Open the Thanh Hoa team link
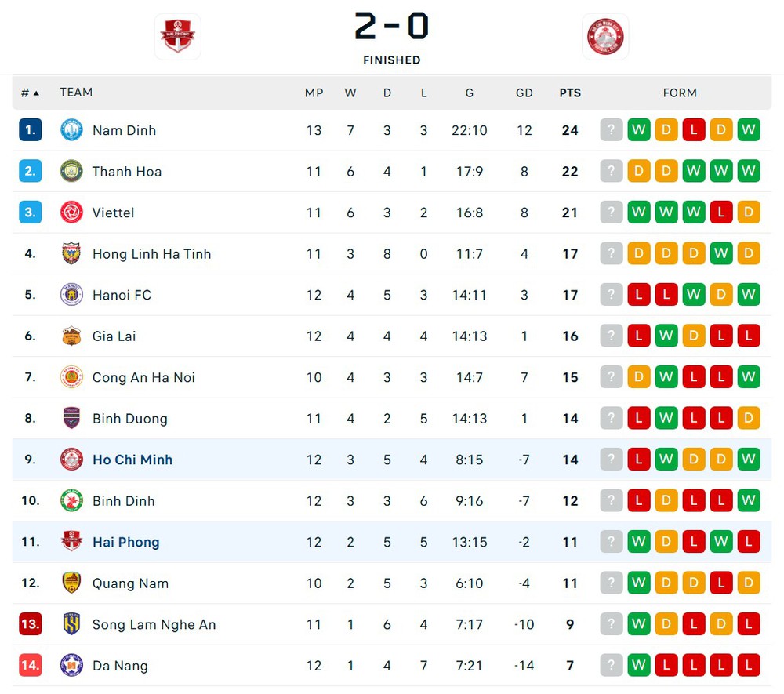The width and height of the screenshot is (784, 694). tap(126, 172)
